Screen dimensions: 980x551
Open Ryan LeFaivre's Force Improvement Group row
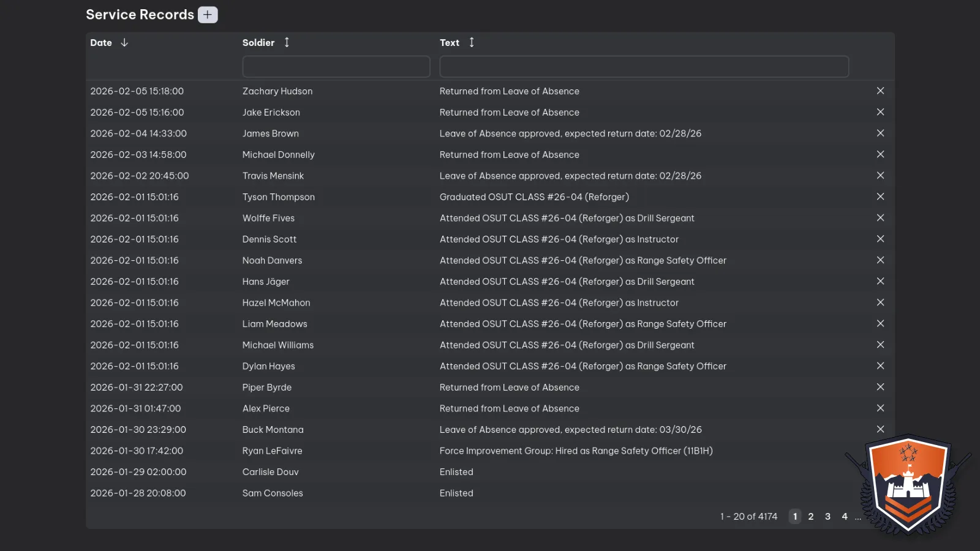[576, 451]
